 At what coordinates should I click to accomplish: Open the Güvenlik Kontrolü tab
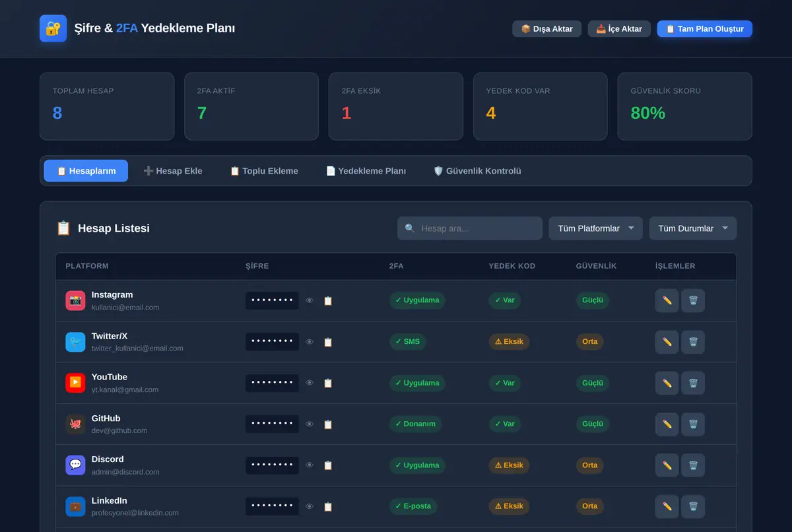[477, 171]
